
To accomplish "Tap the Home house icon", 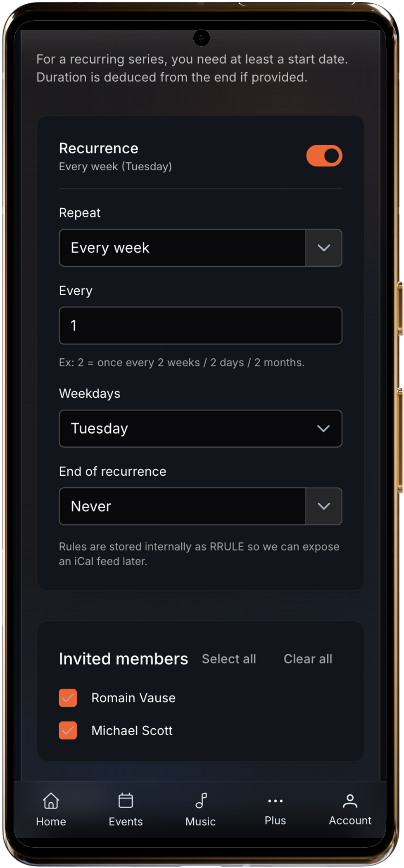I will point(51,801).
